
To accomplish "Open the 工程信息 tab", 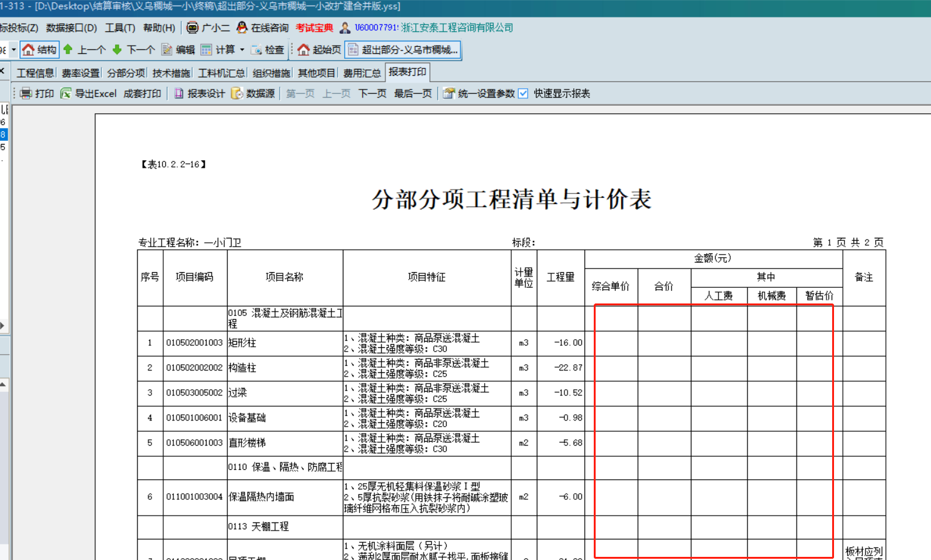I will [35, 73].
